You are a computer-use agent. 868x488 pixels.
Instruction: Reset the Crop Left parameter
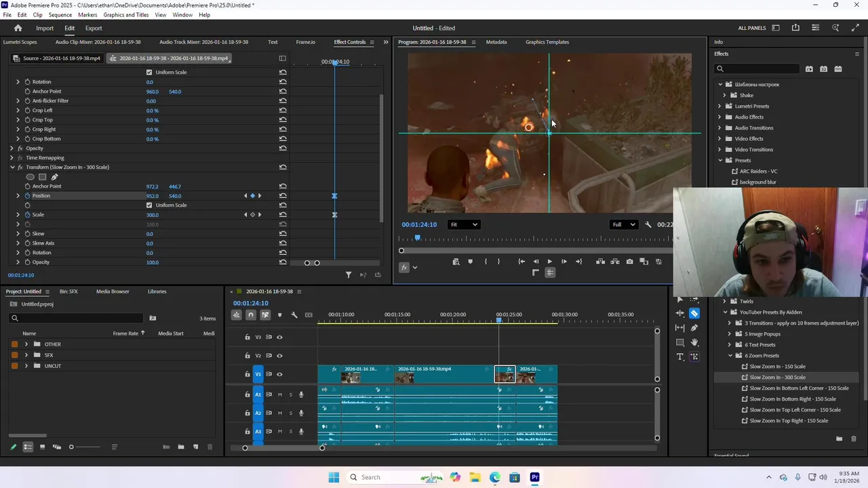pos(283,110)
